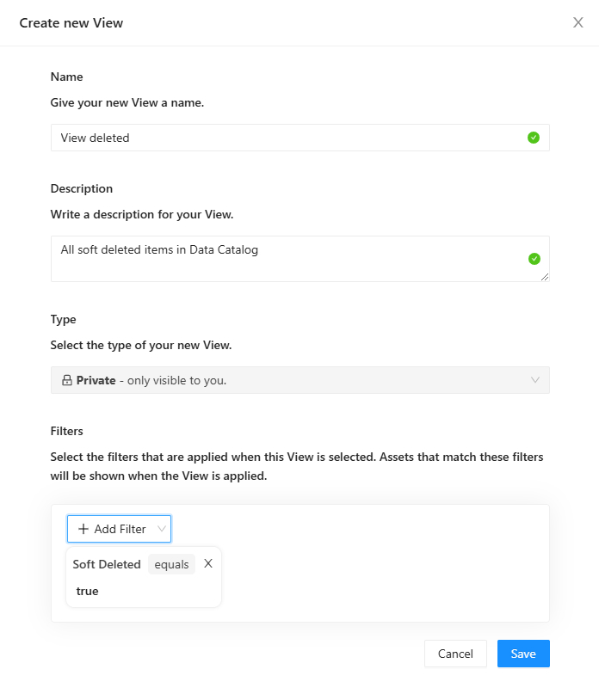The height and width of the screenshot is (700, 599).
Task: Click the green checkmark in Description field
Action: coord(534,258)
